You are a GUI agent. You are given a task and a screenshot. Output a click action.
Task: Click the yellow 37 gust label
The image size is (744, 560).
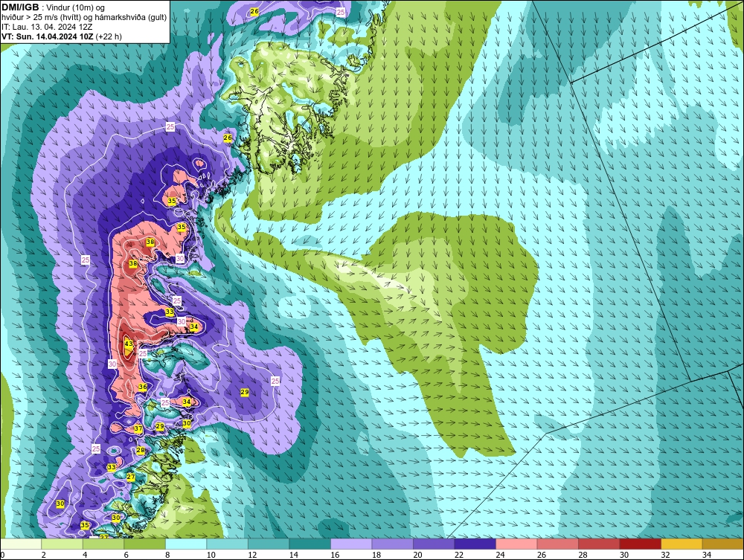coord(138,428)
